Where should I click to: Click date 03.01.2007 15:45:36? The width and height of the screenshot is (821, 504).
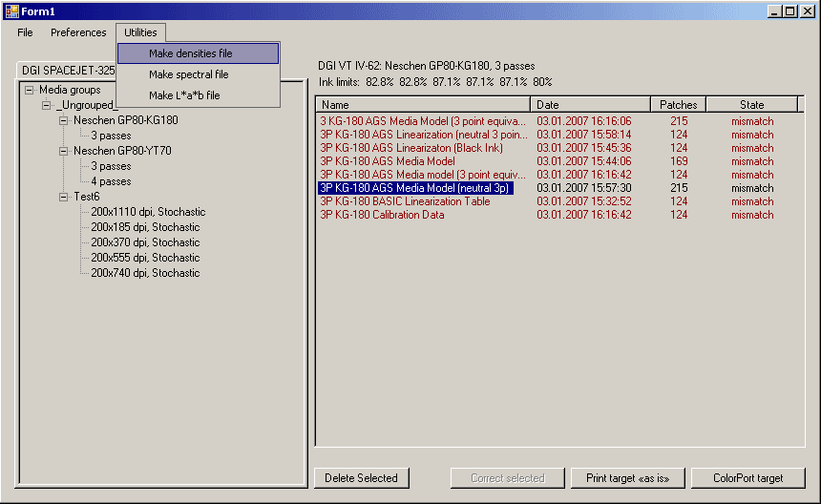click(584, 148)
